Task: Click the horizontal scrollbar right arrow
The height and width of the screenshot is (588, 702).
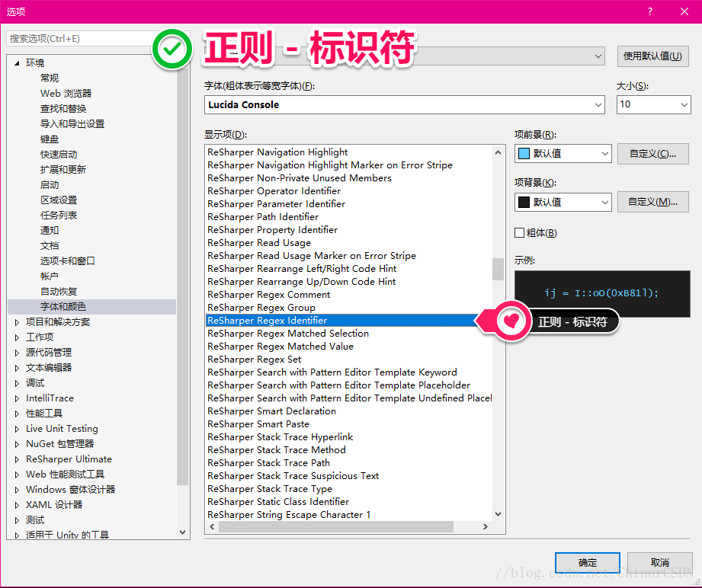Action: click(x=486, y=527)
